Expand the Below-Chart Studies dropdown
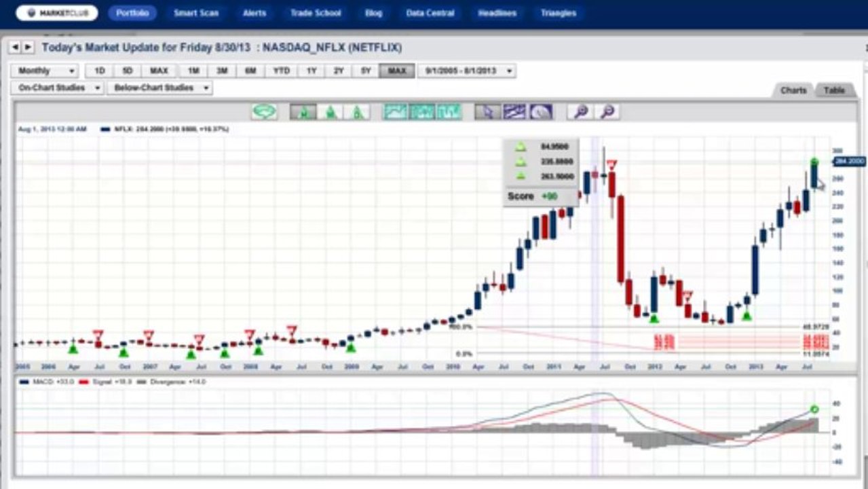 pos(159,88)
